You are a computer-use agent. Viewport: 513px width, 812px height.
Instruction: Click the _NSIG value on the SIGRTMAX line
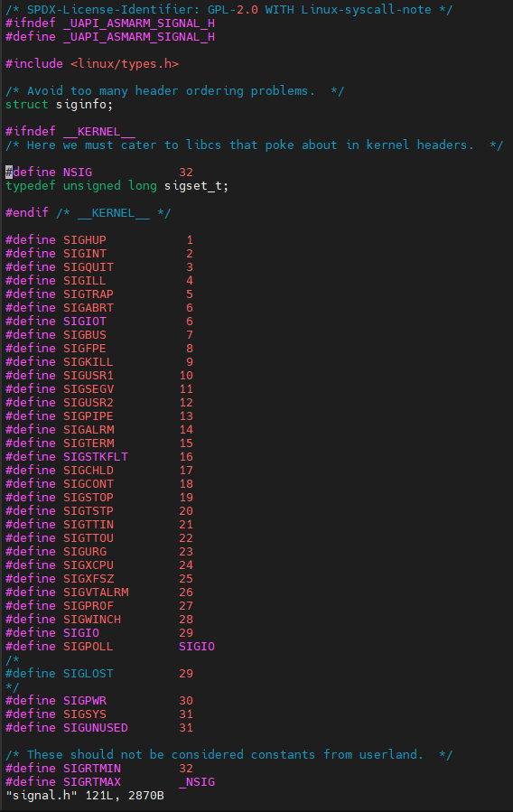pos(197,781)
